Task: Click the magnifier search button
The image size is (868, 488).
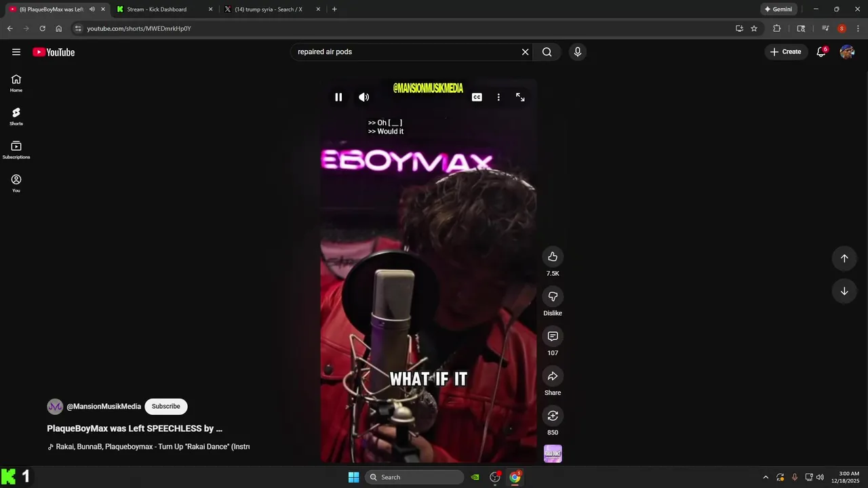Action: pos(547,52)
